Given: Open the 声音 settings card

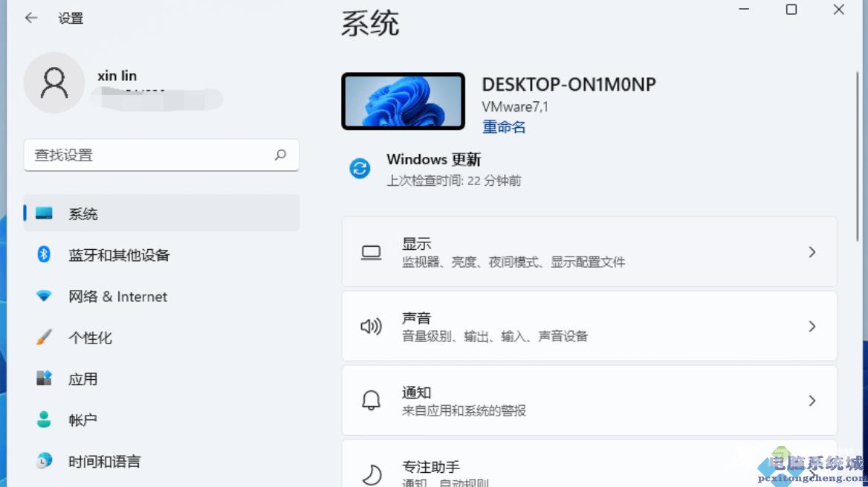Looking at the screenshot, I should coord(589,326).
